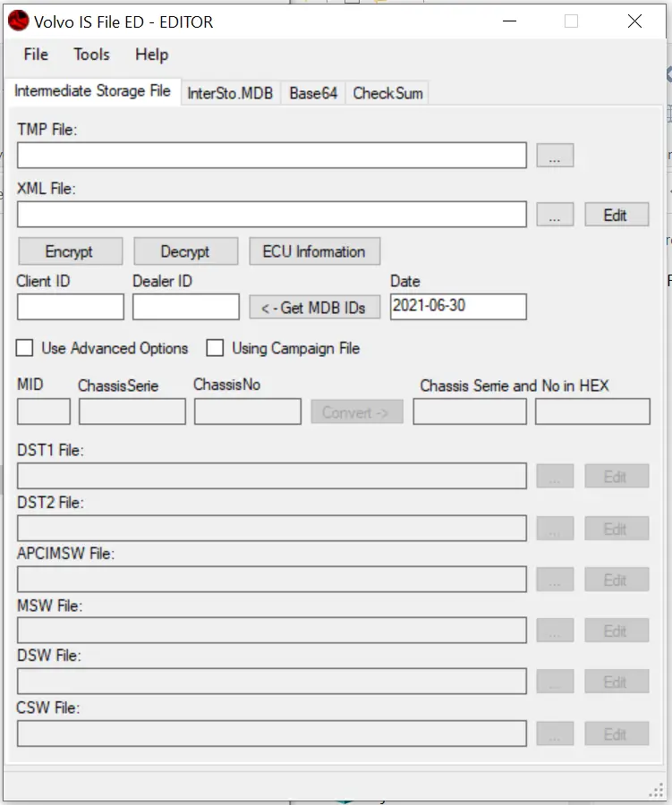
Task: Switch to the InterSto.MDB tab
Action: pyautogui.click(x=230, y=93)
